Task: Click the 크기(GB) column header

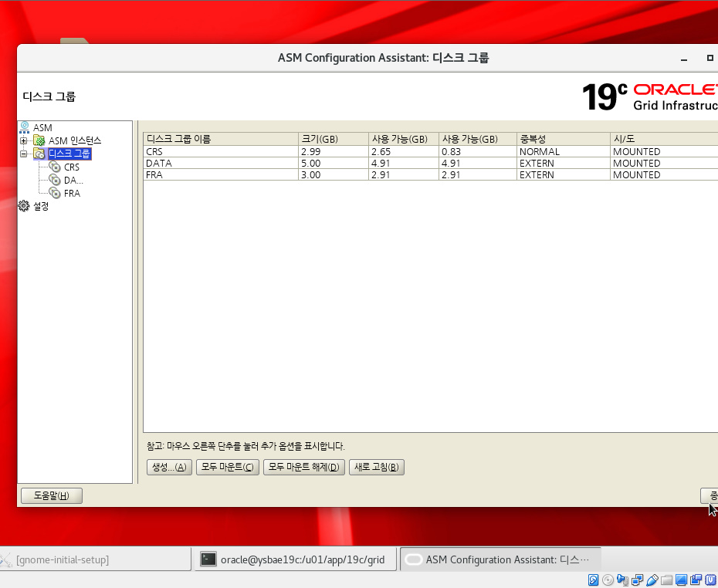Action: pyautogui.click(x=334, y=139)
